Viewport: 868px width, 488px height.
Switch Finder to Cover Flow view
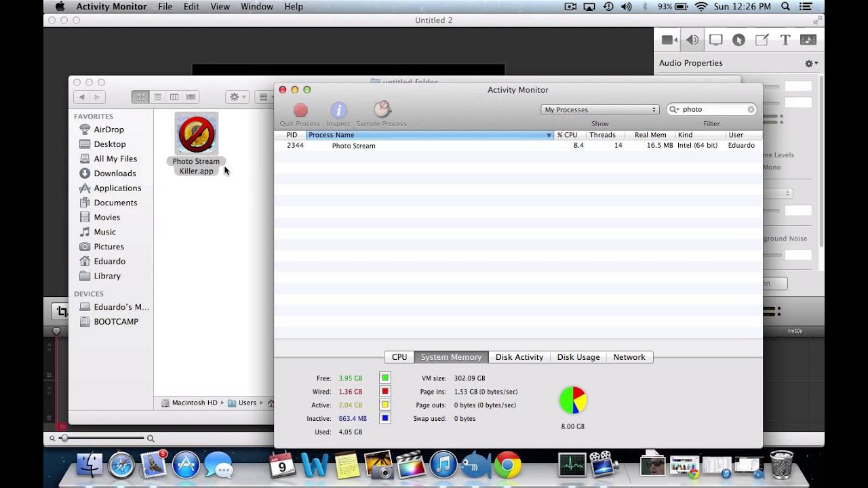[191, 97]
